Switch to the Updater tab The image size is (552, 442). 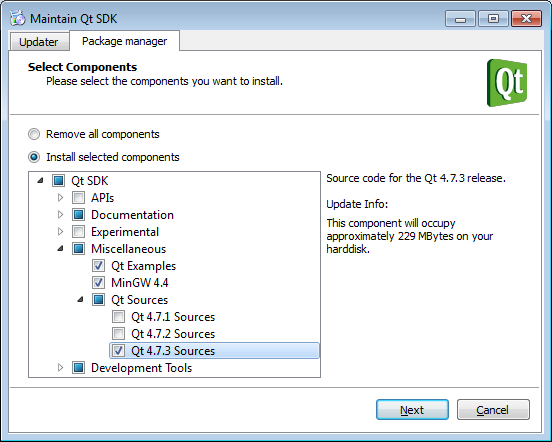pos(39,42)
